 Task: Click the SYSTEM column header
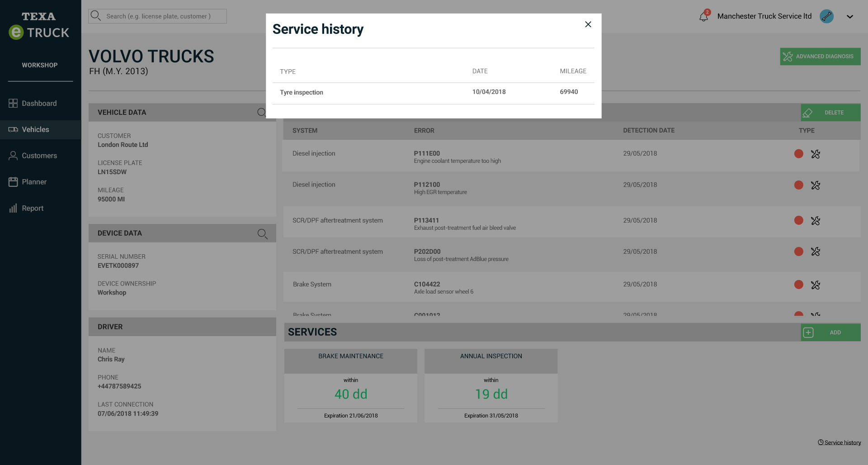305,131
